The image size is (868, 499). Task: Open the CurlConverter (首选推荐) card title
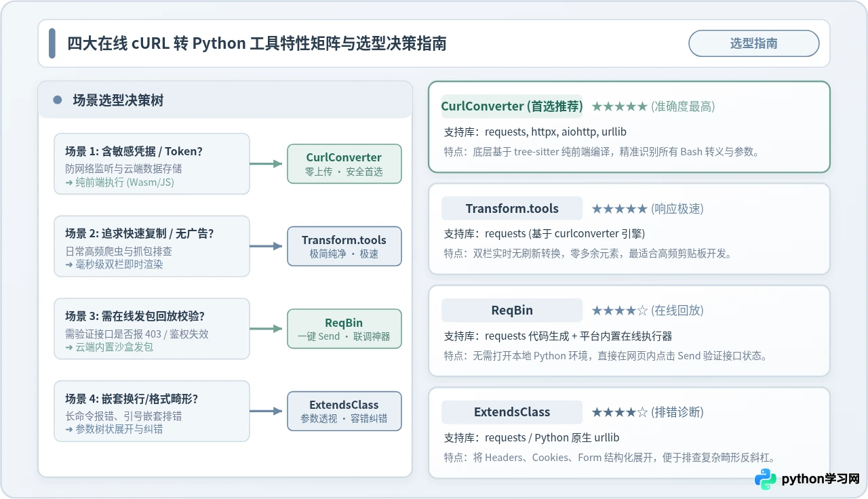coord(512,106)
